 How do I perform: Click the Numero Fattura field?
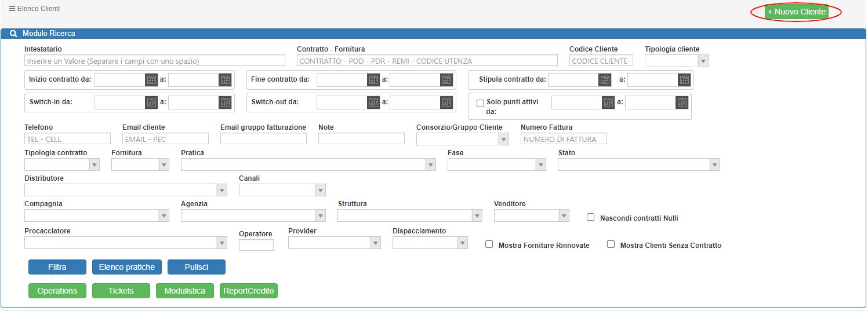[564, 139]
